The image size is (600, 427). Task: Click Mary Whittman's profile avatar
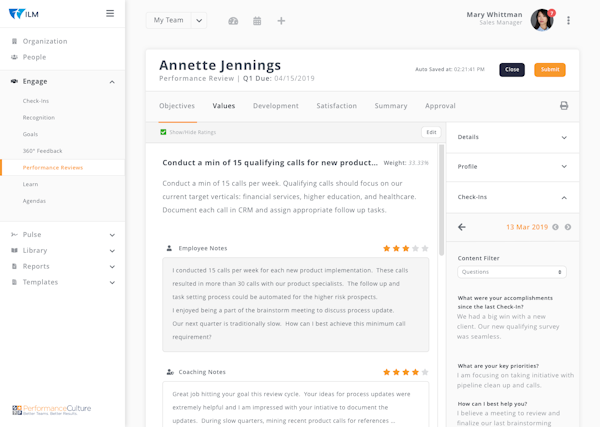[542, 20]
